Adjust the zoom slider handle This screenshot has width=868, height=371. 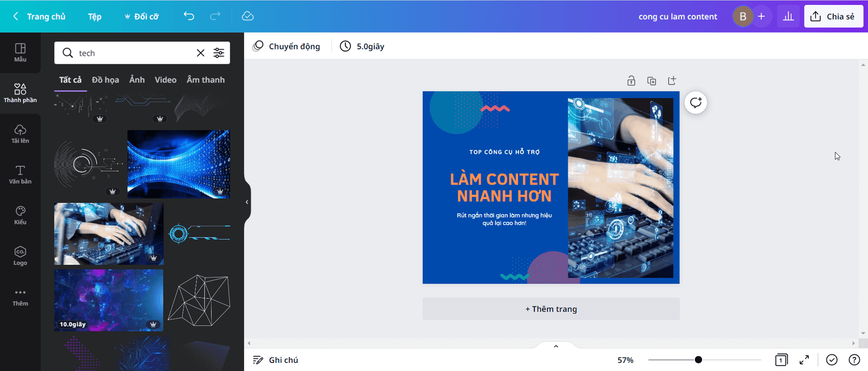click(x=698, y=360)
